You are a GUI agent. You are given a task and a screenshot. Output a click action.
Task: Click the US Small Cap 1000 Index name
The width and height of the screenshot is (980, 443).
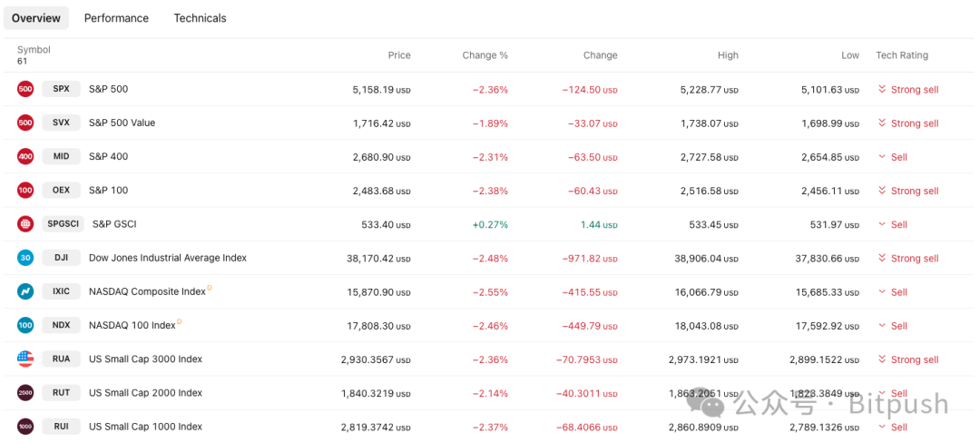(x=145, y=427)
